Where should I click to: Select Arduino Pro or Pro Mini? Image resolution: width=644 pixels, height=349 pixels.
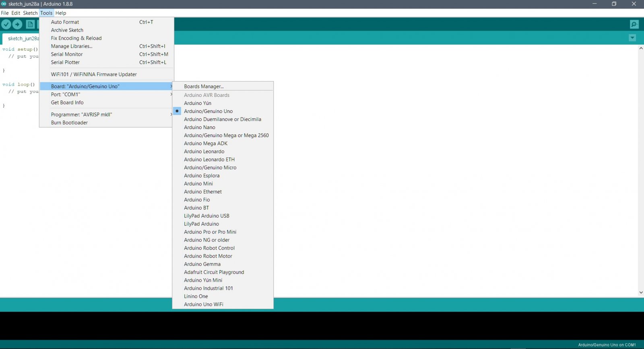click(x=223, y=232)
